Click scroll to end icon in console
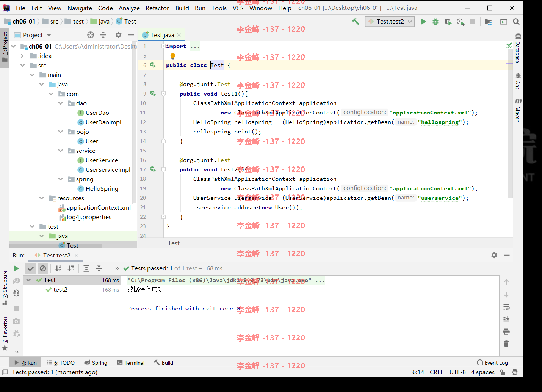The height and width of the screenshot is (392, 542). 506,319
